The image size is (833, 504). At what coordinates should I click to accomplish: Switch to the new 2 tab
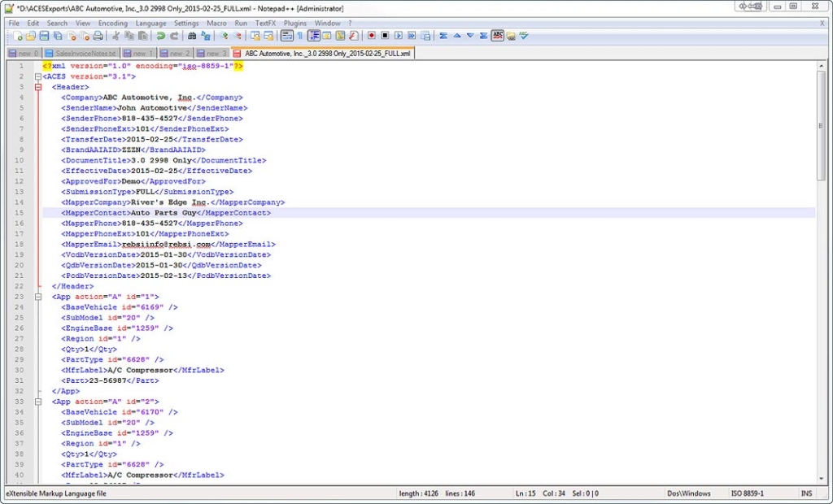point(176,54)
